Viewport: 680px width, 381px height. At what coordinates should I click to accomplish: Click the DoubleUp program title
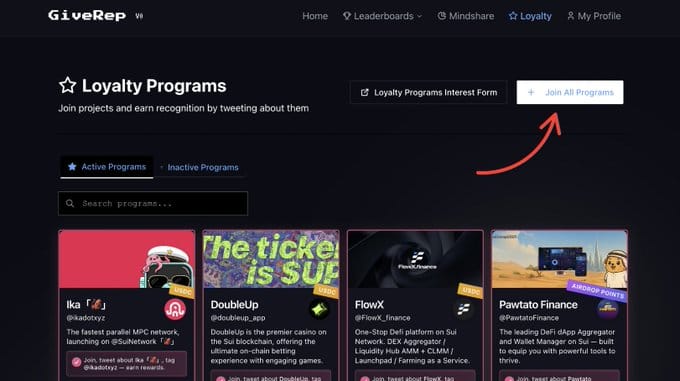(234, 305)
